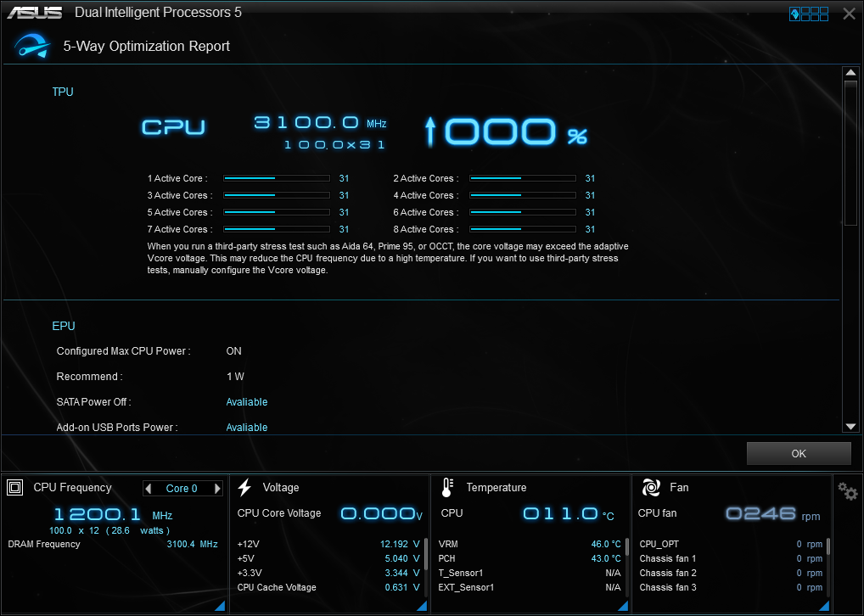Image resolution: width=864 pixels, height=616 pixels.
Task: Click the ASUS logo
Action: click(x=35, y=12)
